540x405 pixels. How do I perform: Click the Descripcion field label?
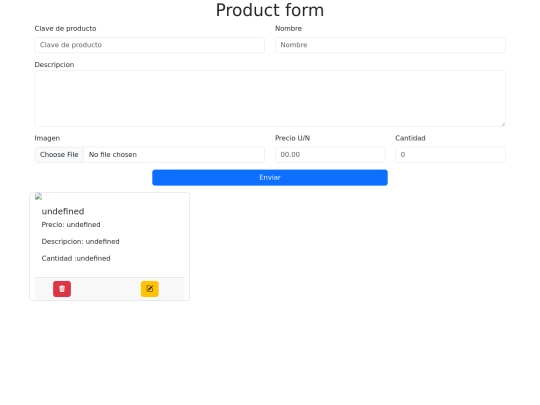pos(54,65)
